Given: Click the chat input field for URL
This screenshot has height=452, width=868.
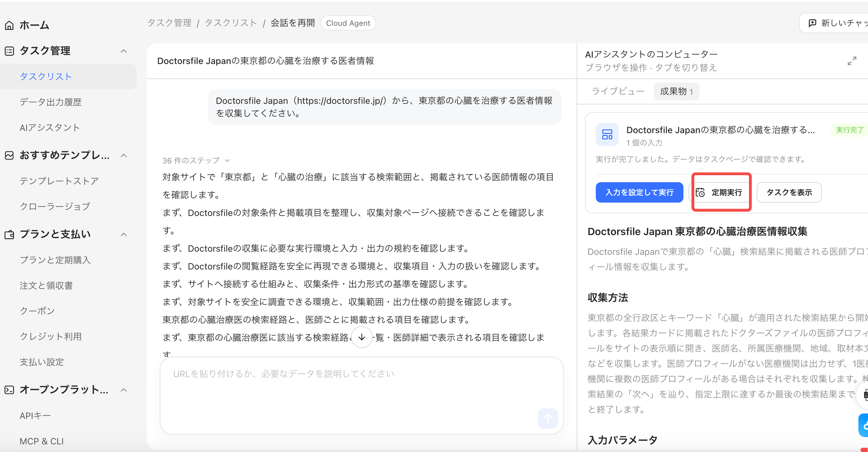Looking at the screenshot, I should pyautogui.click(x=361, y=395).
